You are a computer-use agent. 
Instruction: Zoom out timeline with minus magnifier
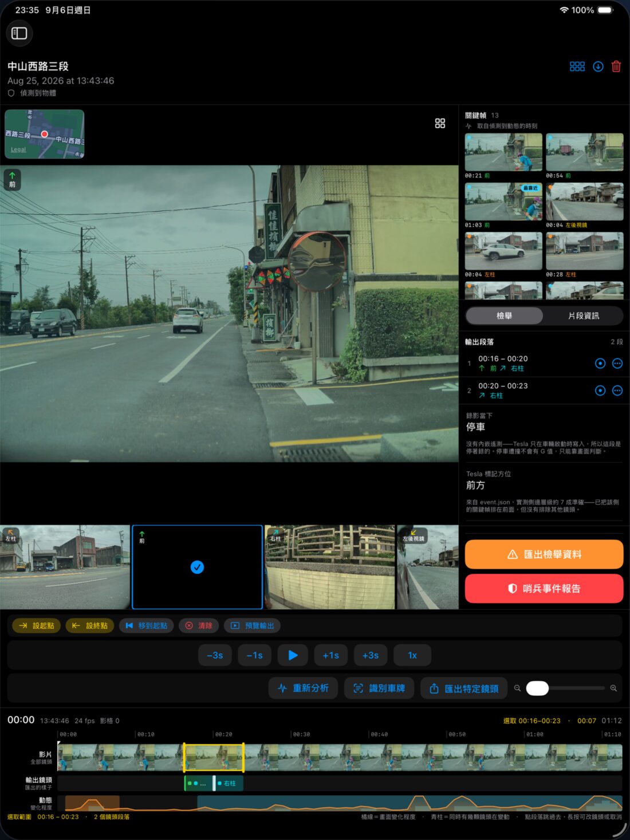click(x=517, y=688)
